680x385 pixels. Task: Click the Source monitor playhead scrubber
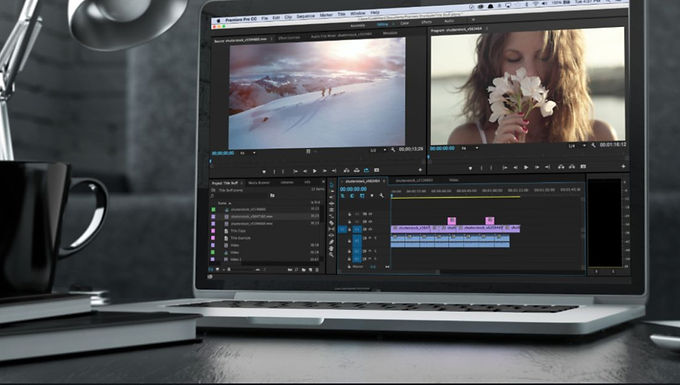(x=210, y=161)
